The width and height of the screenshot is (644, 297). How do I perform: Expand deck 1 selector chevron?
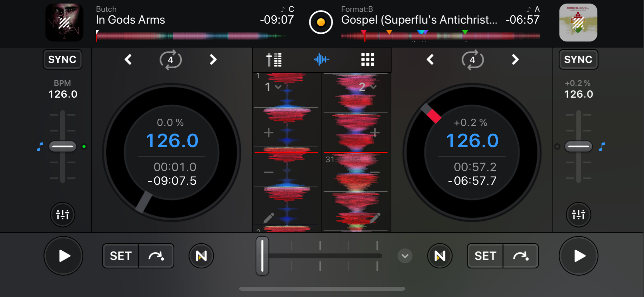click(278, 87)
